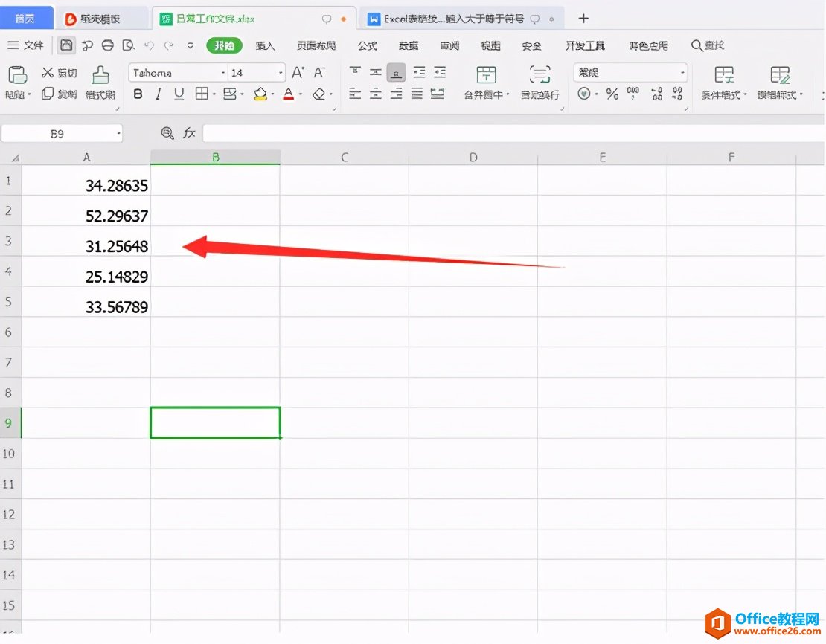Viewport: 826px width, 644px height.
Task: Decrease font size with smaller A
Action: (x=319, y=73)
